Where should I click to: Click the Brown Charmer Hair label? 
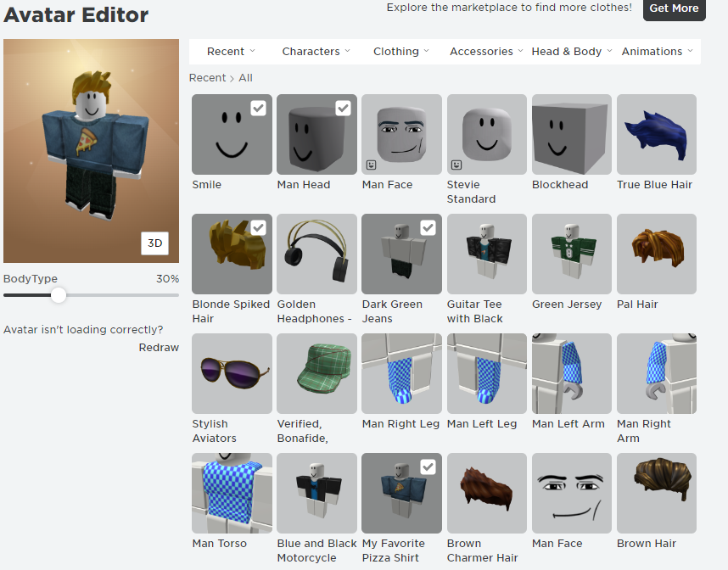click(x=483, y=550)
